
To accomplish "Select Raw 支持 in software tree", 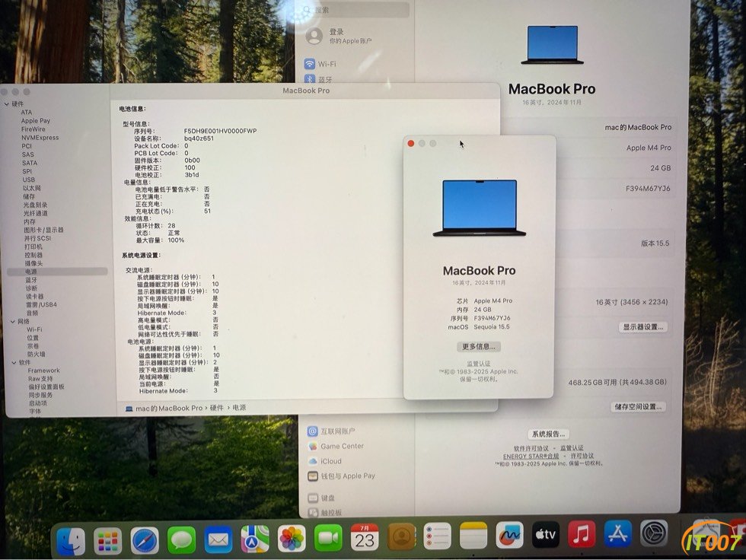I will (40, 379).
